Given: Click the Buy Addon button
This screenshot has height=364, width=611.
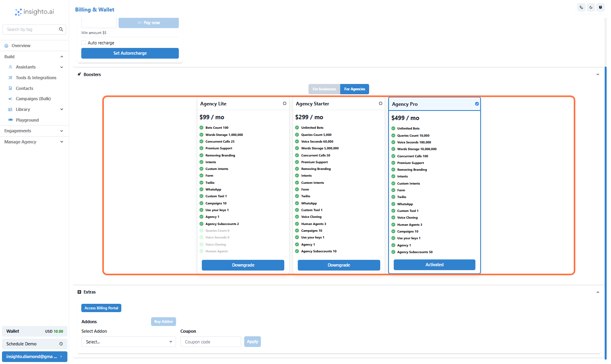Looking at the screenshot, I should pyautogui.click(x=163, y=322).
